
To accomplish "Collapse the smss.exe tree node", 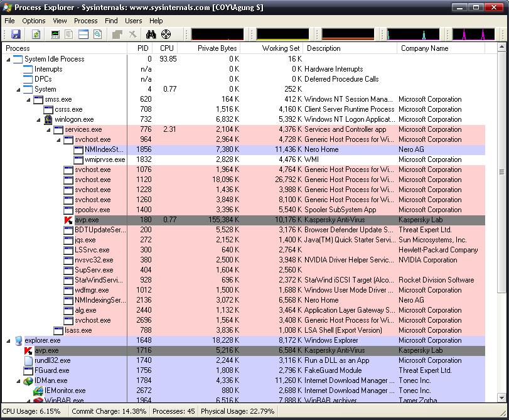I will click(x=29, y=100).
